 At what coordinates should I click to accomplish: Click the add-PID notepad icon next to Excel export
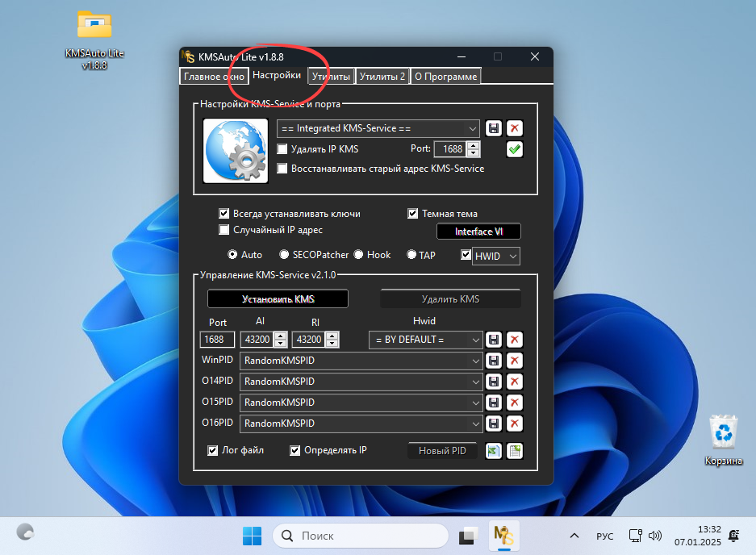514,451
